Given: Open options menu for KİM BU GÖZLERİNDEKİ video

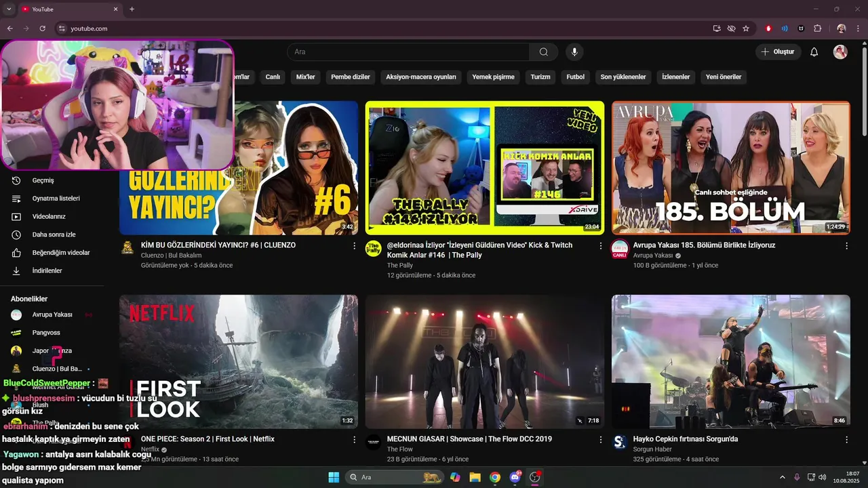Looking at the screenshot, I should (354, 246).
